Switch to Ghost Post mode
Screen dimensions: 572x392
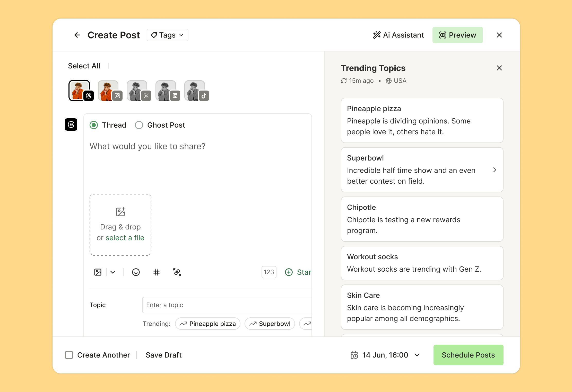[x=139, y=125]
